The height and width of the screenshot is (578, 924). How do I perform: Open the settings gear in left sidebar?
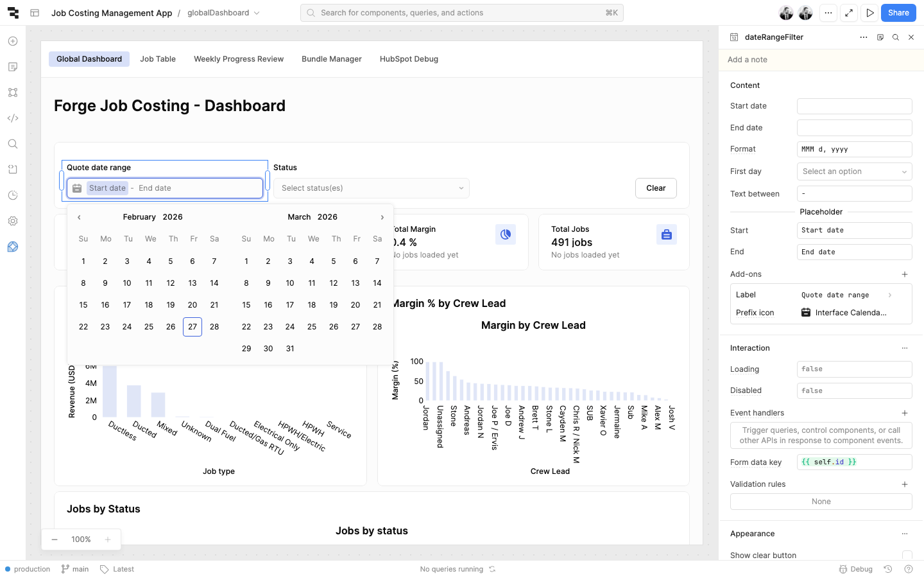point(13,221)
